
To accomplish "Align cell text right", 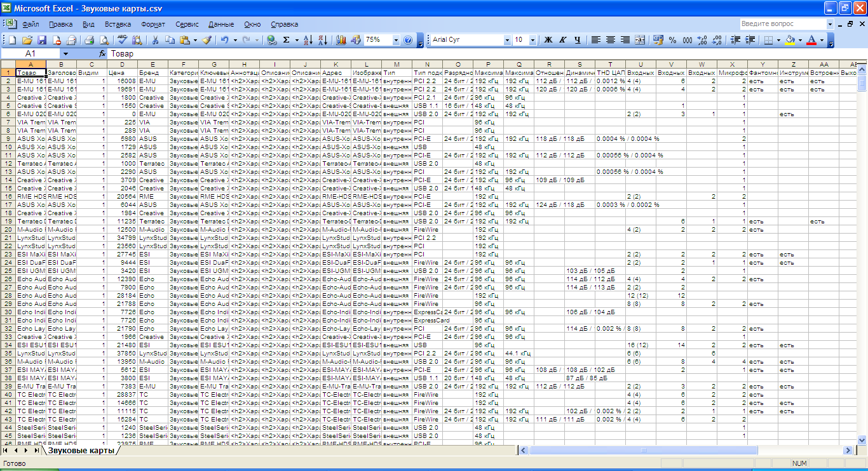I will [625, 40].
